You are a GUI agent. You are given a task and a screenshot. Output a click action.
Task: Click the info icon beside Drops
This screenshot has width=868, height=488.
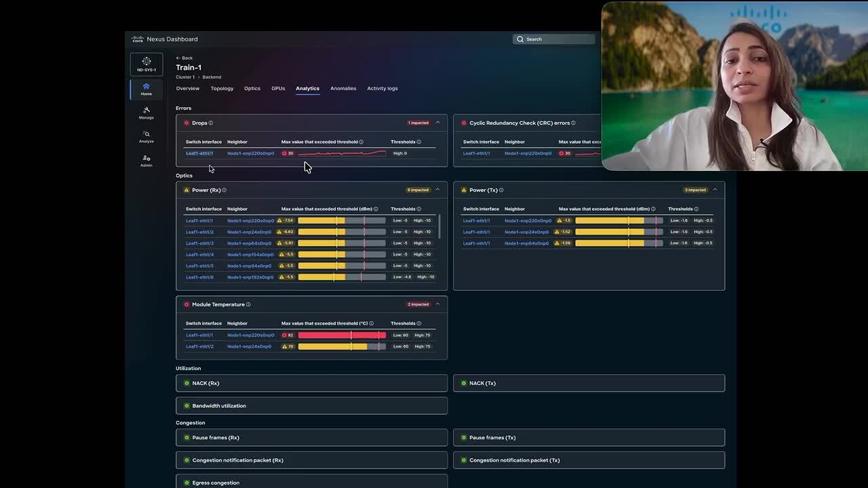[x=211, y=123]
